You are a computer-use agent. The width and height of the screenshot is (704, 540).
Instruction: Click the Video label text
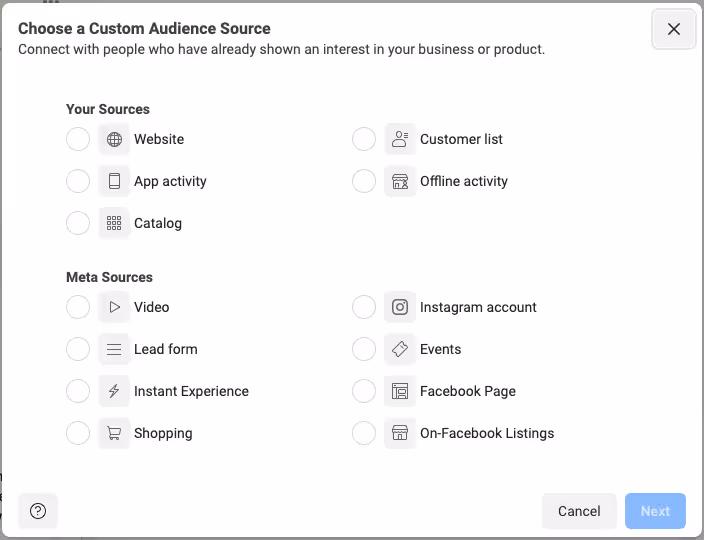(x=151, y=307)
